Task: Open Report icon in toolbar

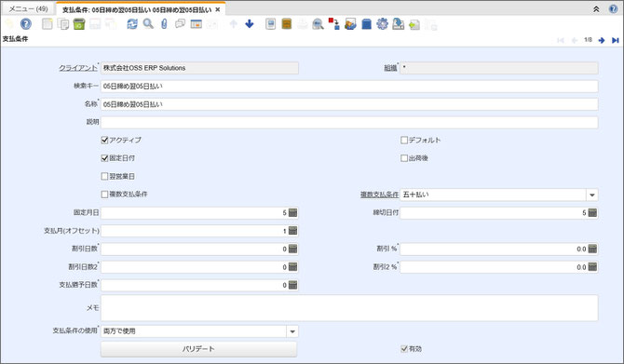Action: coord(271,24)
